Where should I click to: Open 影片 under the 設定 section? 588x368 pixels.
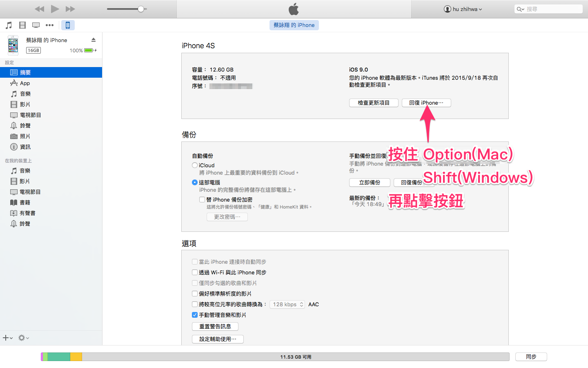coord(51,104)
